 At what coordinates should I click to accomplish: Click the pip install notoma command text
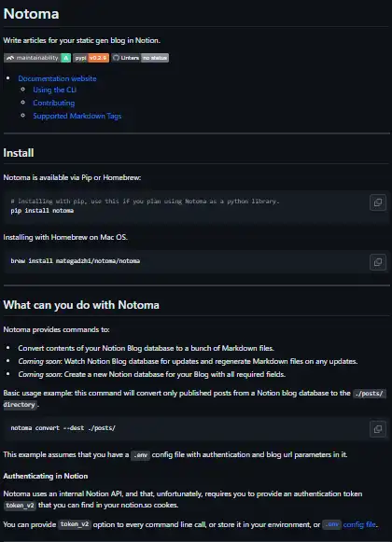(x=42, y=211)
